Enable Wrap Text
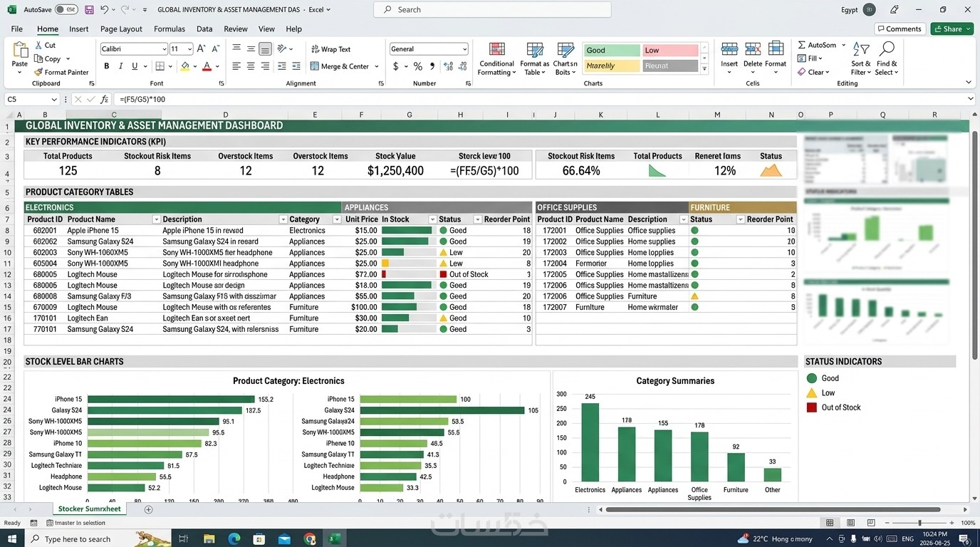The width and height of the screenshot is (980, 547). 331,49
